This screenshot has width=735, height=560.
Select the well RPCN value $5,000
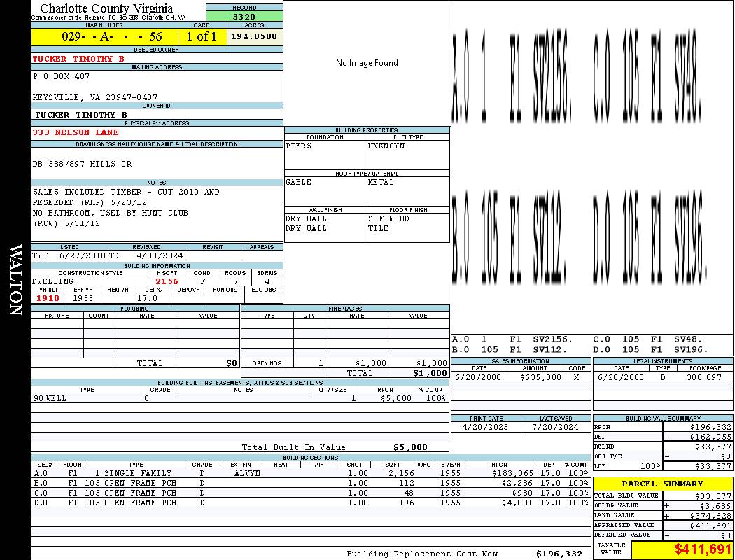pyautogui.click(x=396, y=399)
